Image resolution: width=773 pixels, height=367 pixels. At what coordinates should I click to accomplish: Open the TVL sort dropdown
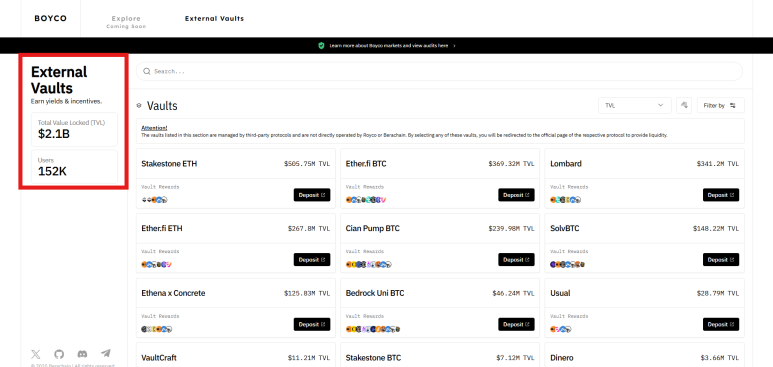click(635, 105)
